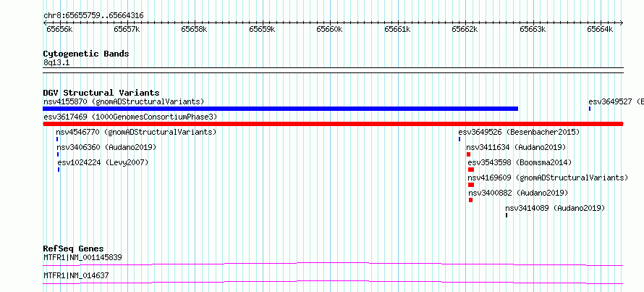The image size is (644, 292).
Task: Open the nsv3400882 (Audano2019) label
Action: point(518,193)
